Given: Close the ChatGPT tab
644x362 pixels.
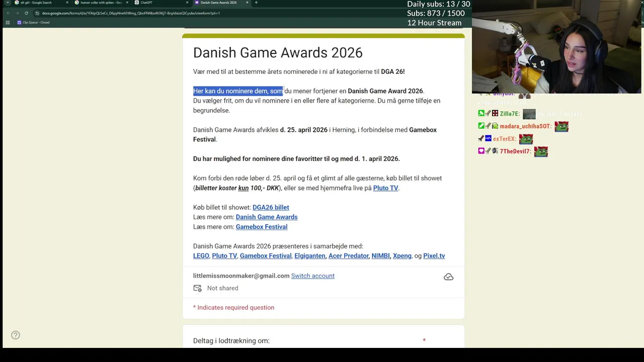Looking at the screenshot, I should coord(187,3).
